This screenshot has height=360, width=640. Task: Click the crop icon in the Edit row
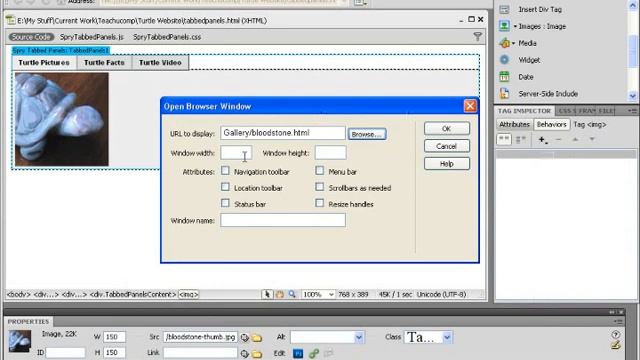click(329, 353)
